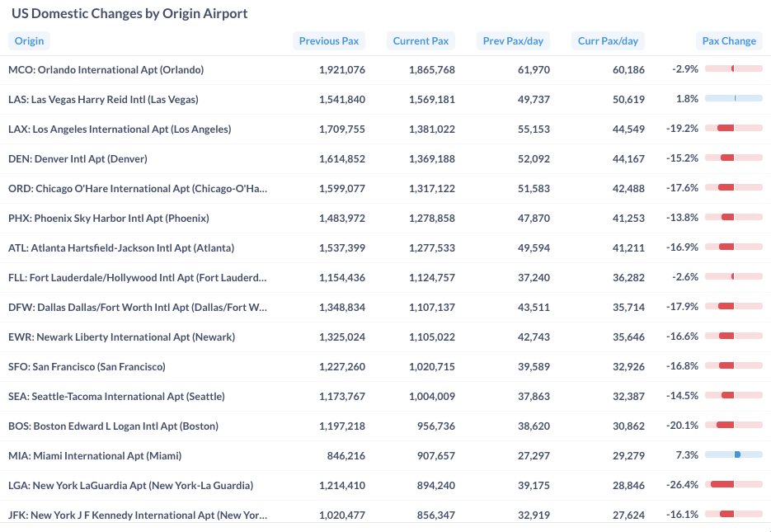Click the LaGuardia -26.4% red change bar
The width and height of the screenshot is (771, 532).
(x=722, y=484)
